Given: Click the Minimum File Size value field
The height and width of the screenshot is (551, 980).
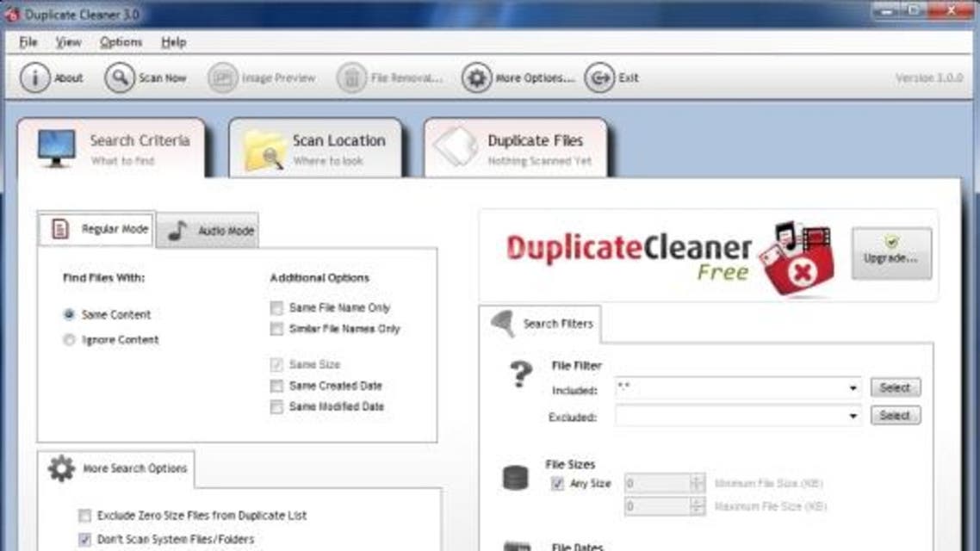Looking at the screenshot, I should coord(657,483).
